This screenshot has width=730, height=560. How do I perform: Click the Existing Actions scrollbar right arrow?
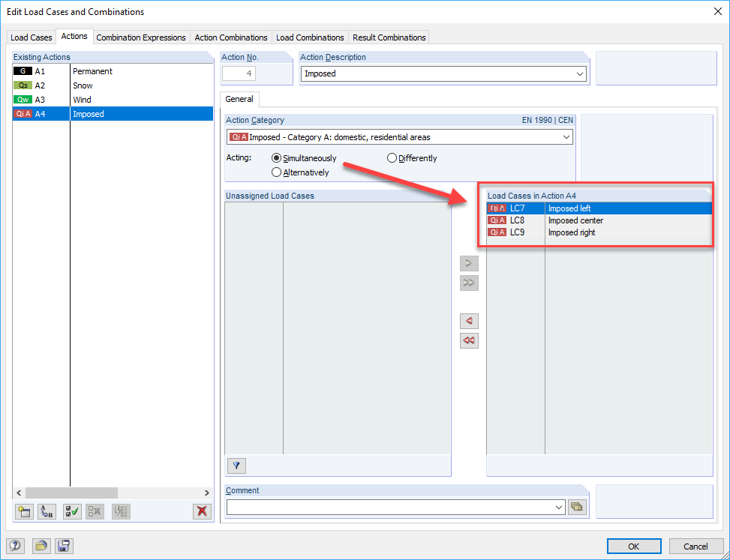click(207, 493)
